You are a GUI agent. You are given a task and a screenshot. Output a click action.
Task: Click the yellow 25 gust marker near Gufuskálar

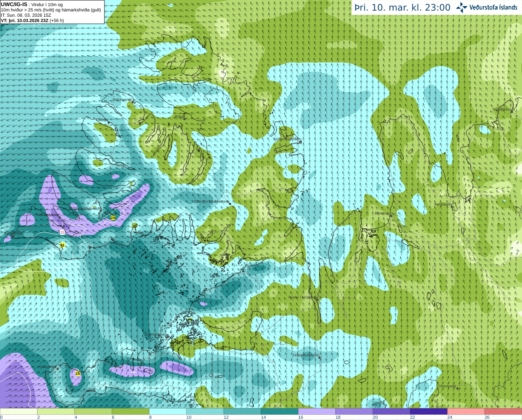[x=78, y=373]
